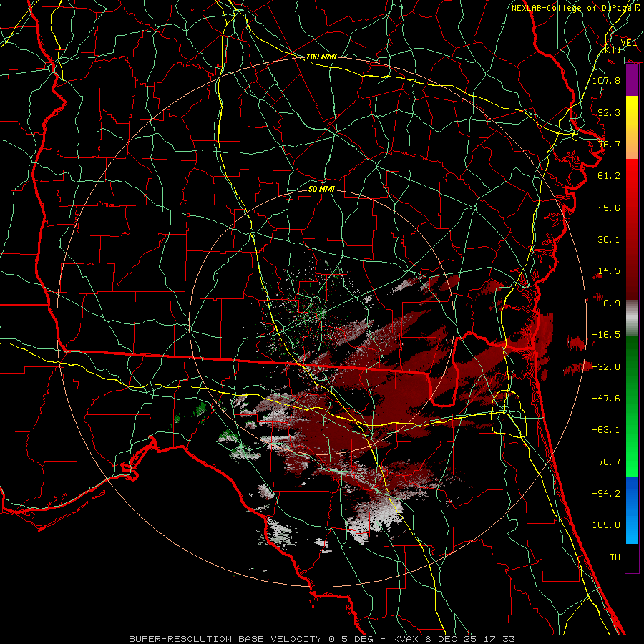Click the -47.6 value on velocity scale
This screenshot has height=644, width=644.
(606, 399)
